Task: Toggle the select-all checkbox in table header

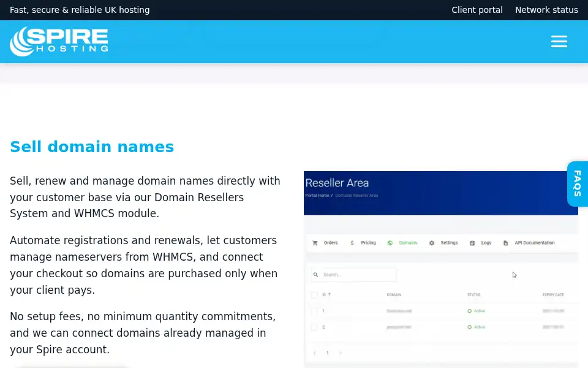Action: click(x=314, y=295)
